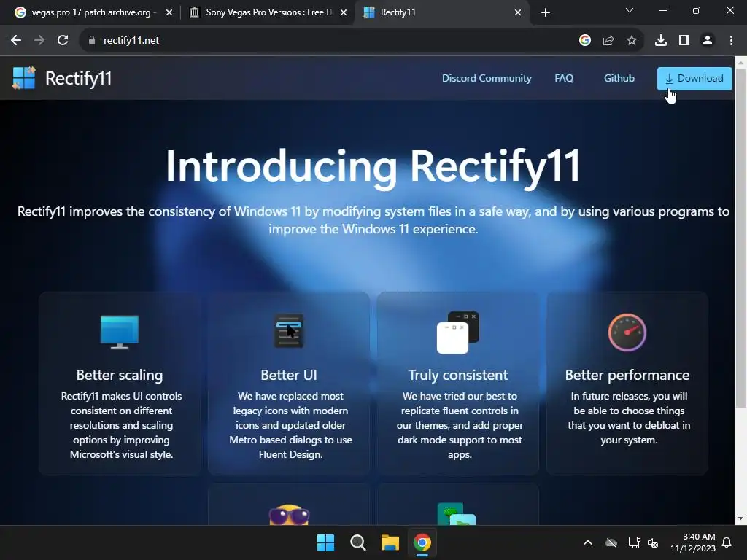
Task: Show hidden tray icons chevron
Action: (588, 542)
